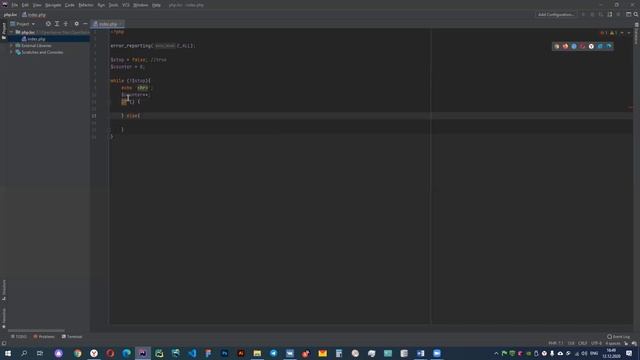
Task: Change CRLF line separator in status bar
Action: point(582,343)
